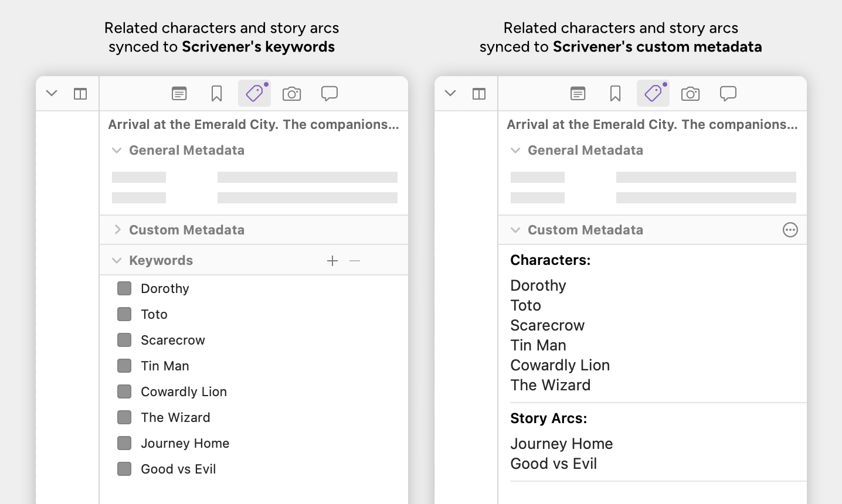Screen dimensions: 842x504
Task: Open the Bookmarks tab in left inspector
Action: click(x=216, y=94)
